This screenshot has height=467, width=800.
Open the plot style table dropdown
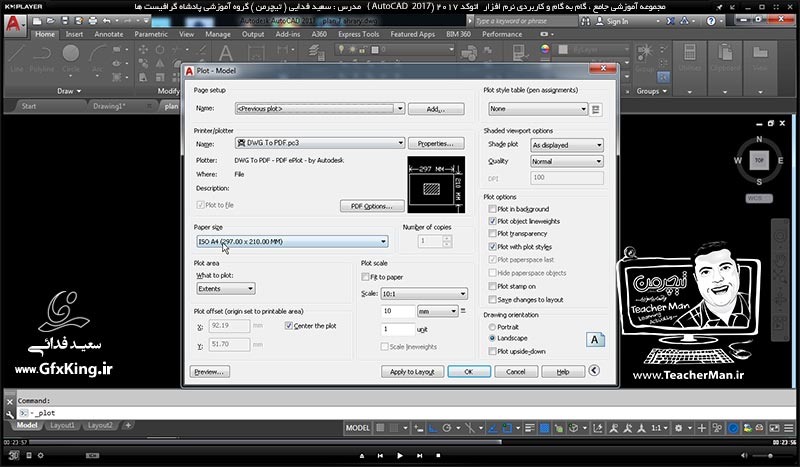[x=538, y=109]
